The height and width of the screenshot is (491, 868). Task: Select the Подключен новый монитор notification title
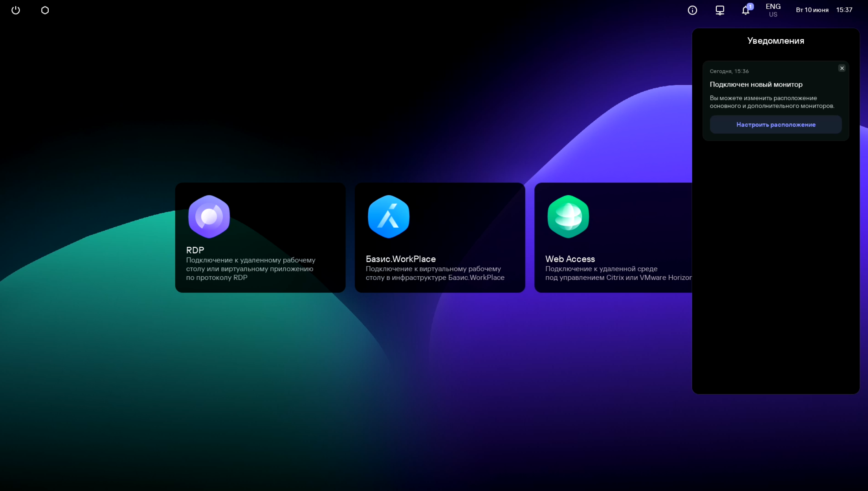(756, 85)
